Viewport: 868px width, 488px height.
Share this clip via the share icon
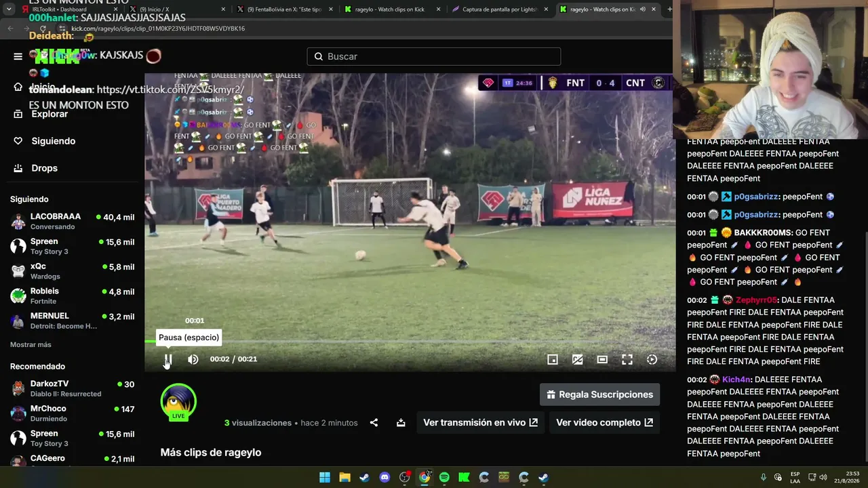[374, 422]
